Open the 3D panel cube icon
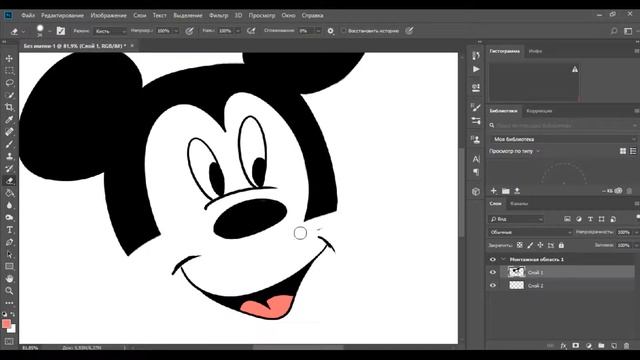This screenshot has width=640, height=360. (476, 191)
